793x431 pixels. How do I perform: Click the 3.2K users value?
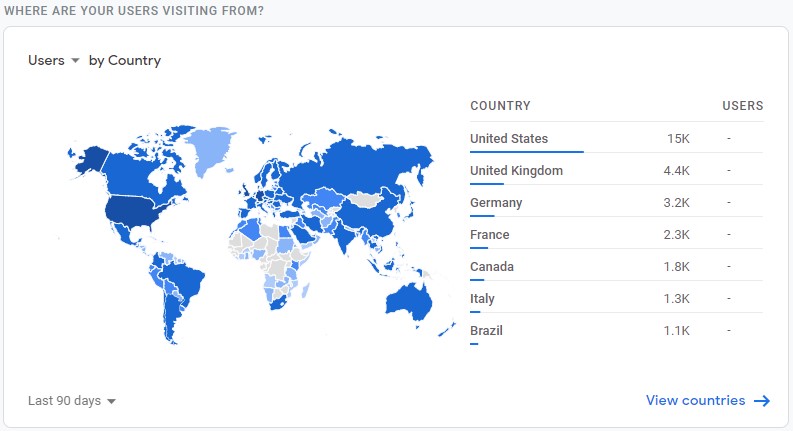click(x=677, y=202)
